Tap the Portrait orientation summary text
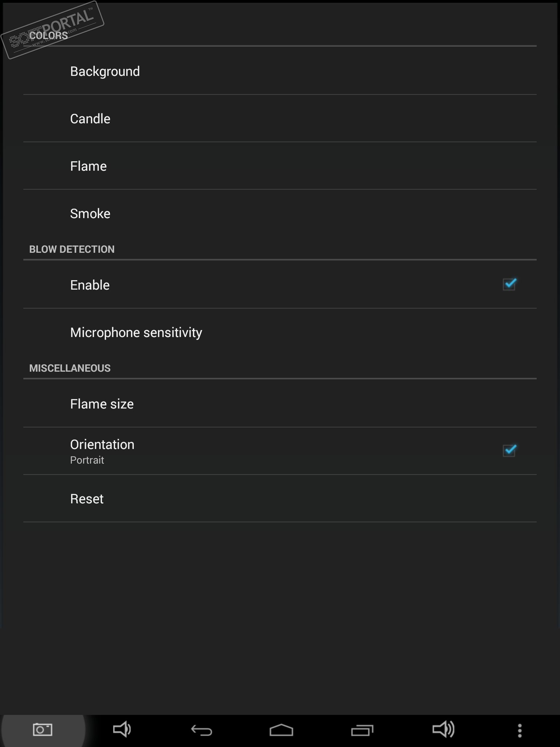 (87, 460)
